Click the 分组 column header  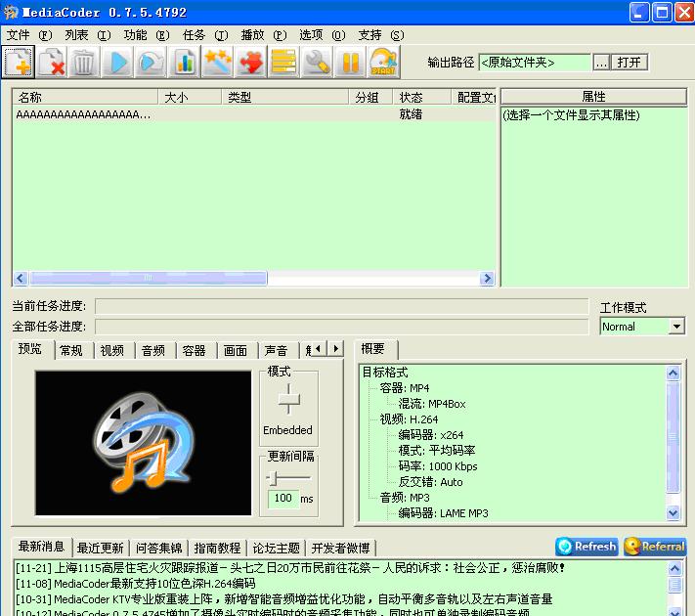tap(370, 97)
